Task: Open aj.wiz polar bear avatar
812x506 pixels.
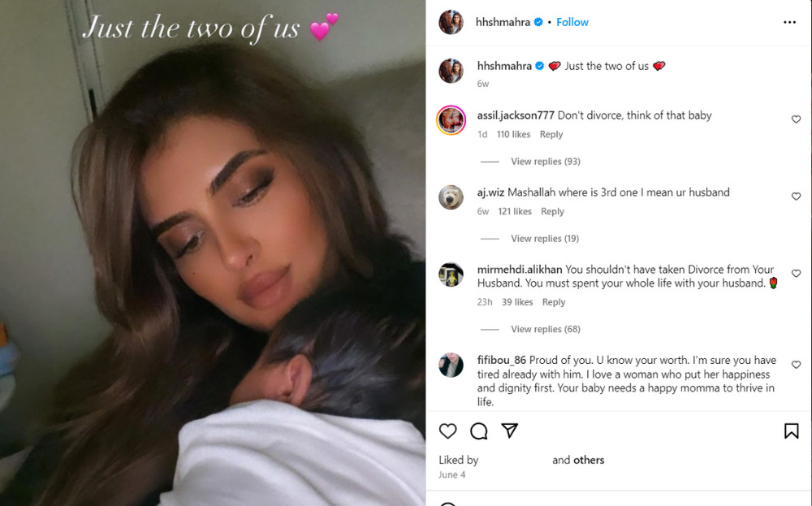Action: point(451,197)
